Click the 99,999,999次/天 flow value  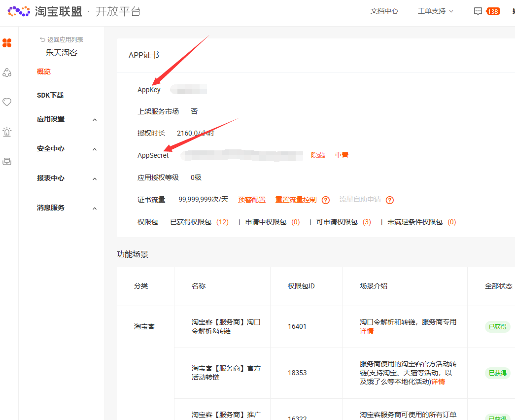coord(204,200)
